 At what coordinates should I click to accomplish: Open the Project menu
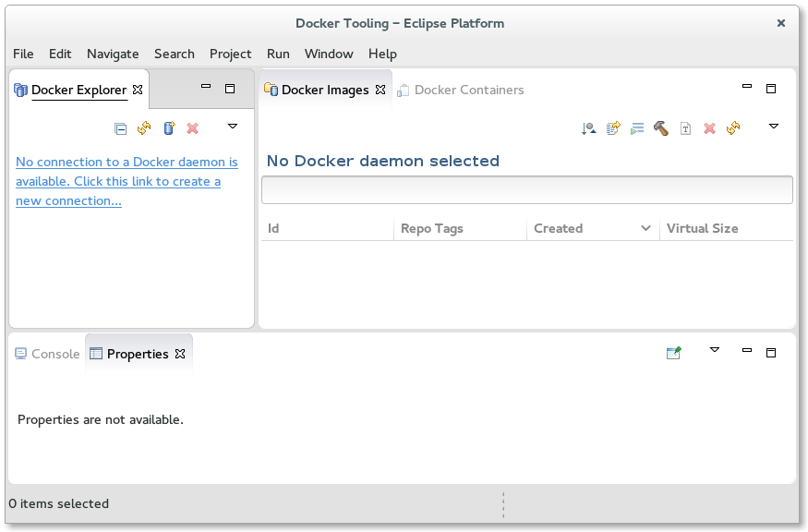[230, 54]
